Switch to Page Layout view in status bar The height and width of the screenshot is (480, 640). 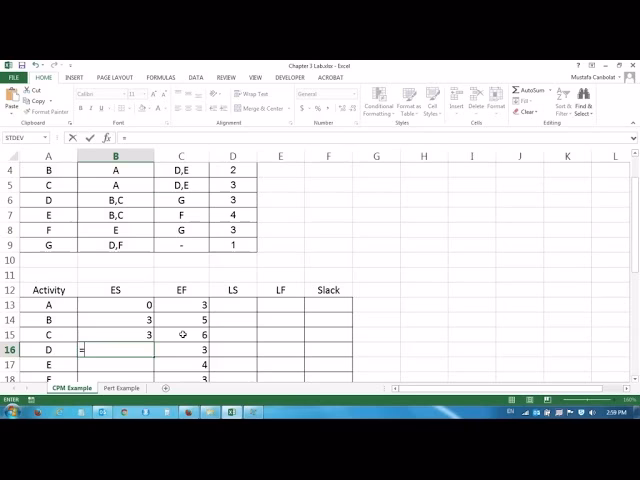(529, 400)
